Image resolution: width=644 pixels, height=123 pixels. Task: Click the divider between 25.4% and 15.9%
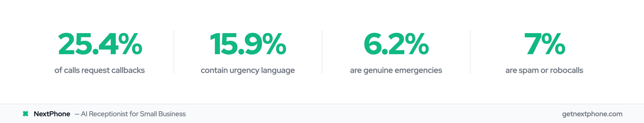coord(174,52)
